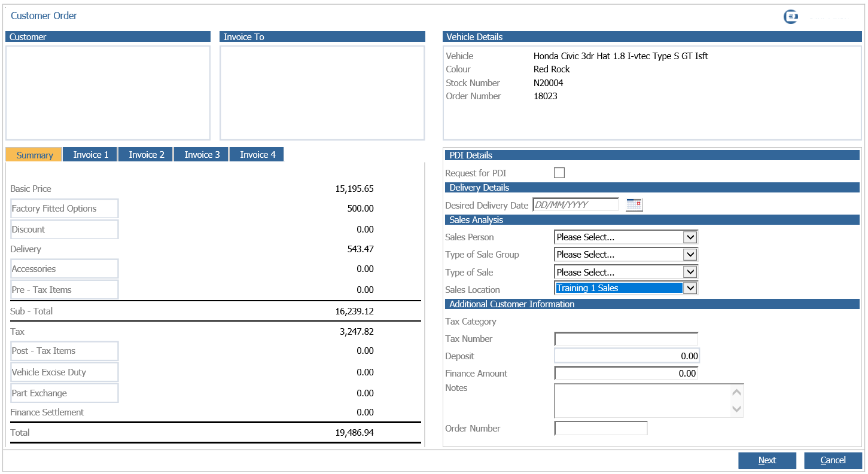Click the Notes scrollbar down arrow

pos(737,409)
